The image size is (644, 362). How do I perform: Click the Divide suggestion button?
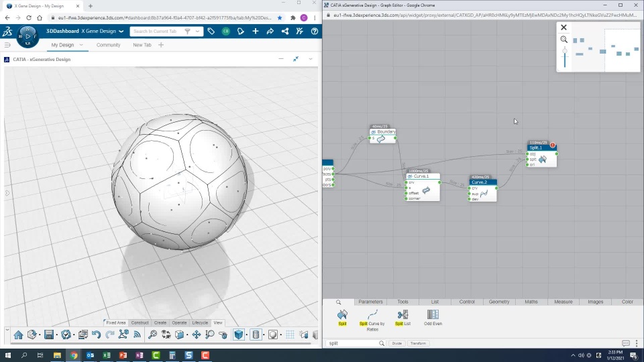396,343
